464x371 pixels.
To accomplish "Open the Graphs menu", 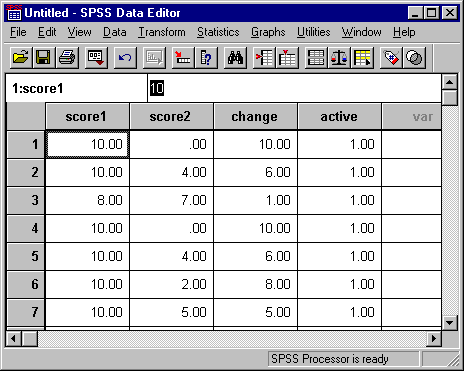I will tap(268, 32).
